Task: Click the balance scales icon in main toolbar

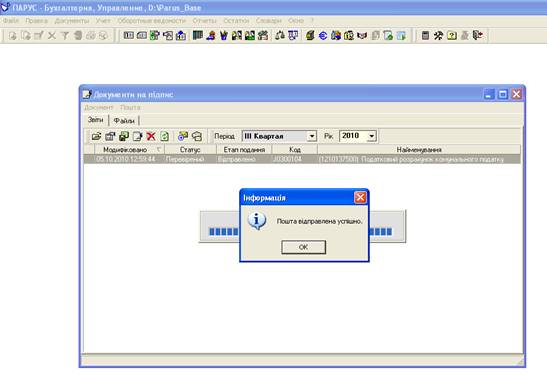Action: pyautogui.click(x=279, y=35)
